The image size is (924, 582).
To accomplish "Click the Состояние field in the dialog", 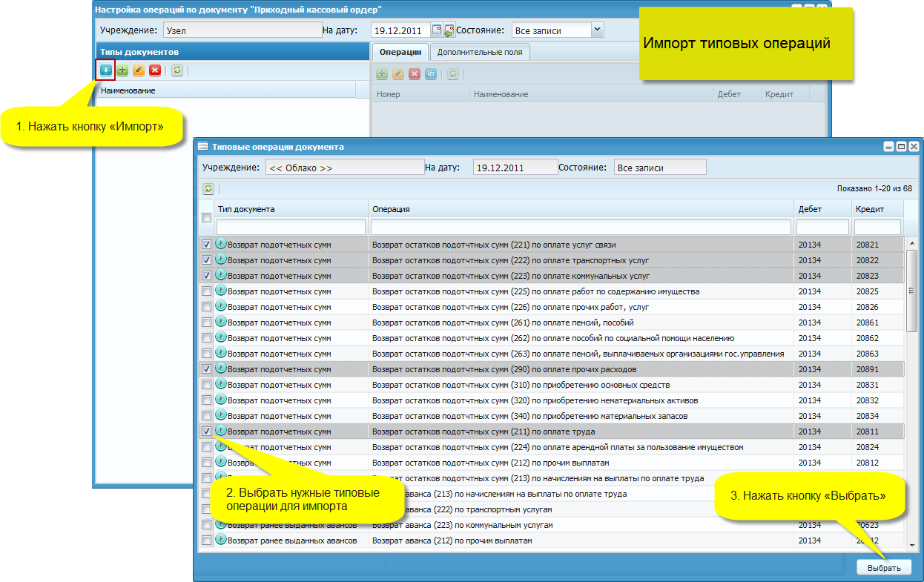I will 660,168.
